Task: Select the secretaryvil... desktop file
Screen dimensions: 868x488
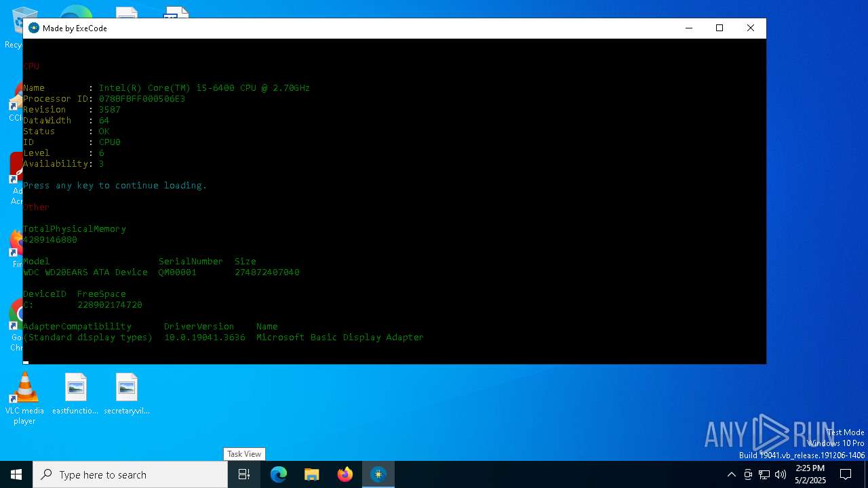Action: click(127, 394)
